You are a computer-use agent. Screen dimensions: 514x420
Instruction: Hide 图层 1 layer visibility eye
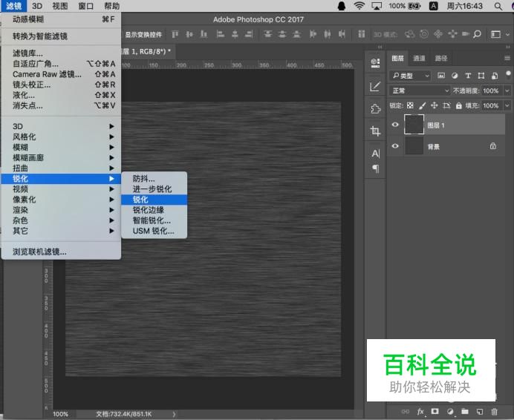click(x=395, y=125)
